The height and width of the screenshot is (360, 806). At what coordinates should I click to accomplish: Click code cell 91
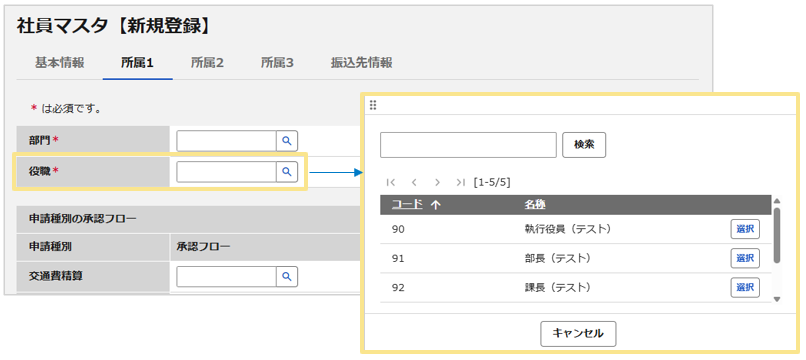coord(398,258)
